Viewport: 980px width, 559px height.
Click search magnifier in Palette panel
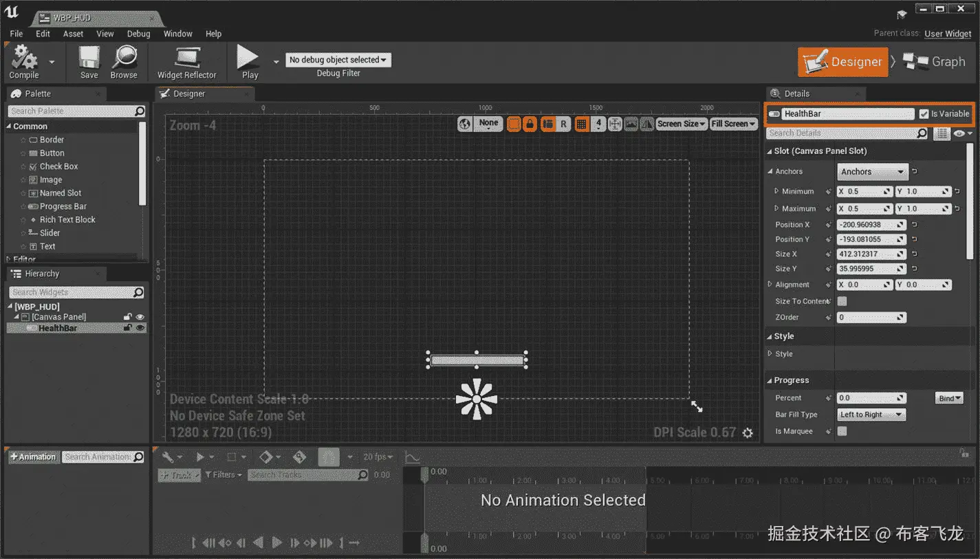point(140,111)
